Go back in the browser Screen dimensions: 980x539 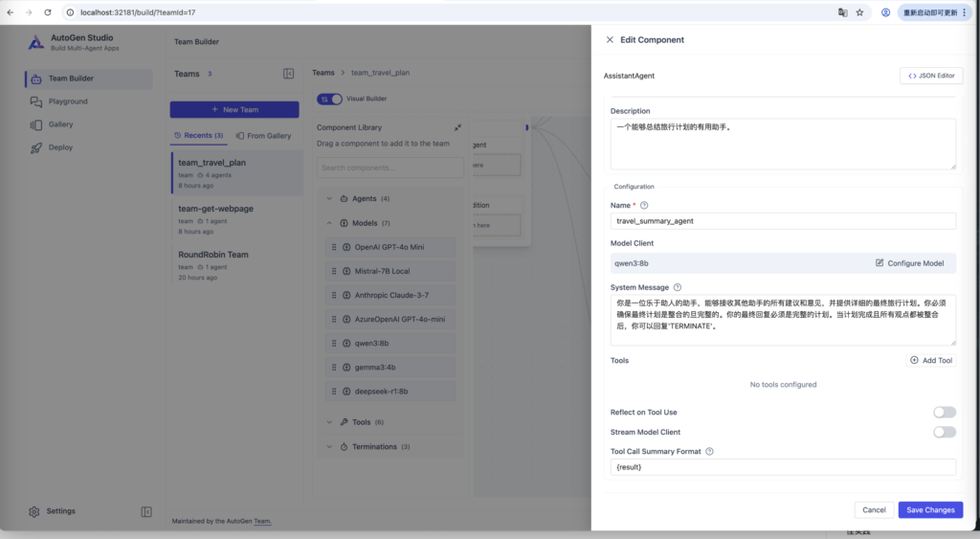click(x=10, y=12)
